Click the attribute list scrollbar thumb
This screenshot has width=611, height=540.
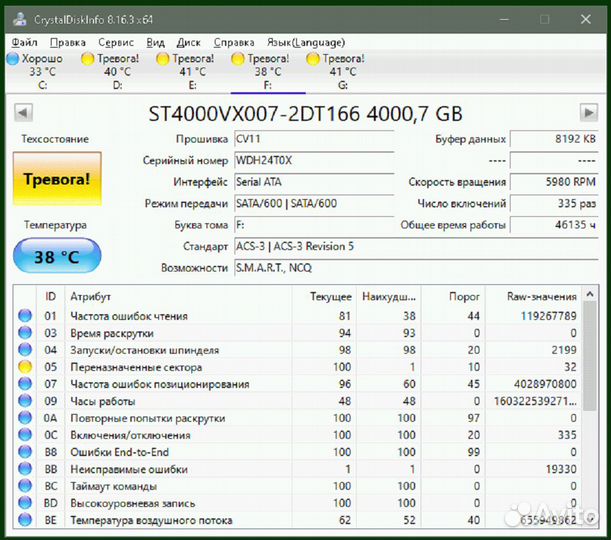click(x=590, y=356)
